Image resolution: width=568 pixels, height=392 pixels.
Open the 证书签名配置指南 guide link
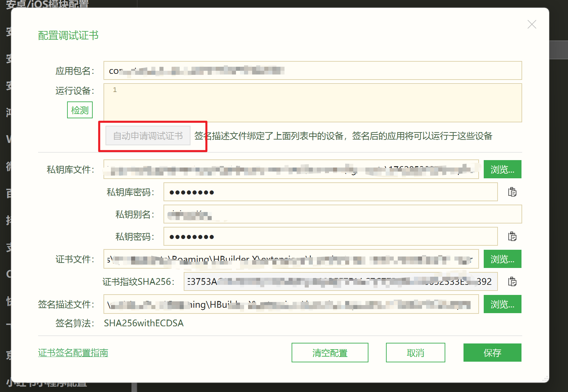click(x=73, y=353)
